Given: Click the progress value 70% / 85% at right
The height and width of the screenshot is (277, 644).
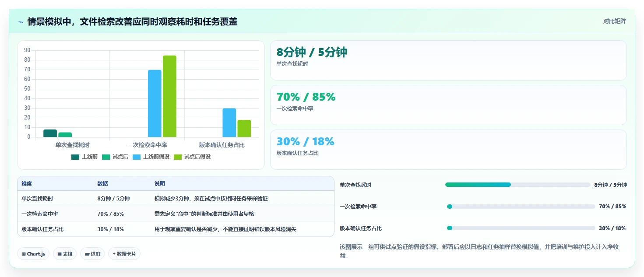Looking at the screenshot, I should (612, 207).
